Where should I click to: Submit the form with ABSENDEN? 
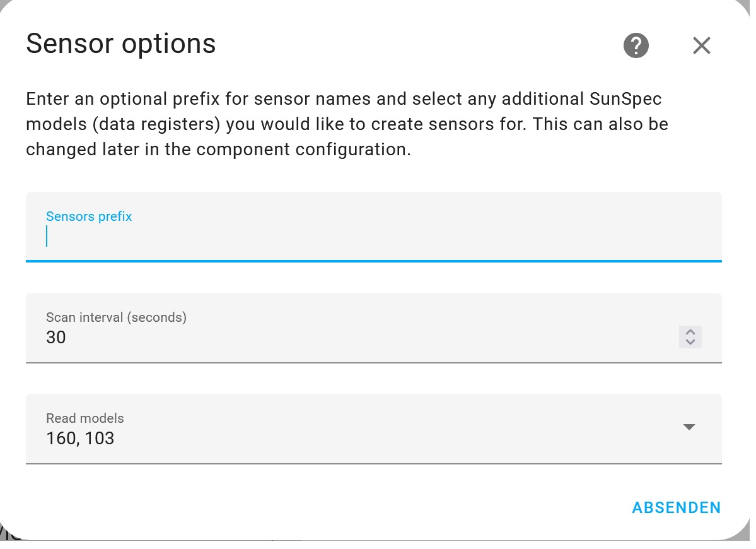677,507
